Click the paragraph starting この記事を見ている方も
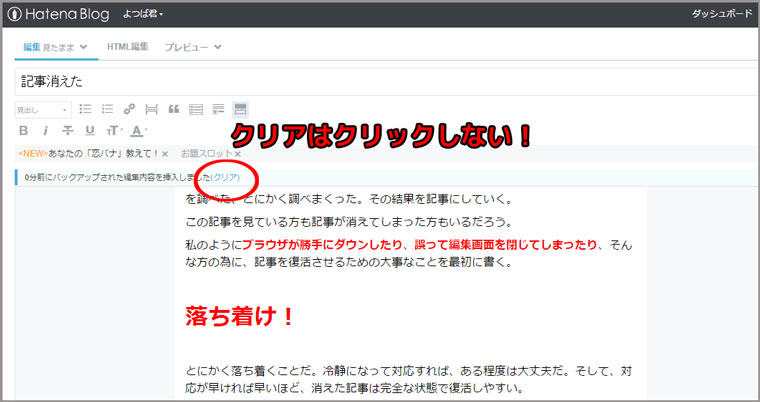The height and width of the screenshot is (402, 760). (x=349, y=223)
